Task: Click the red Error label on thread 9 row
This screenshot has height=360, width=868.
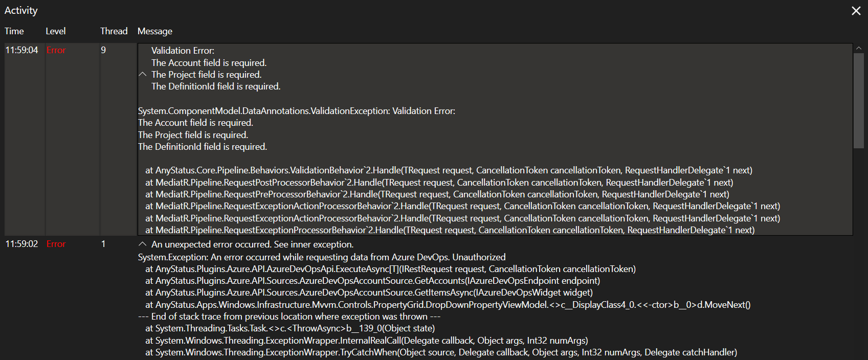Action: click(x=56, y=50)
